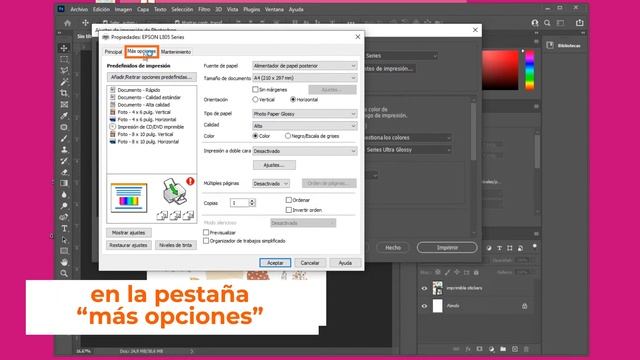Select the Eyedropper tool

pyautogui.click(x=64, y=116)
